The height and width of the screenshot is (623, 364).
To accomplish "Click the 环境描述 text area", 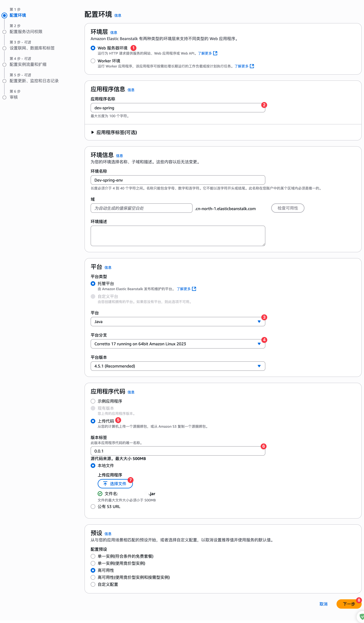I will [178, 236].
